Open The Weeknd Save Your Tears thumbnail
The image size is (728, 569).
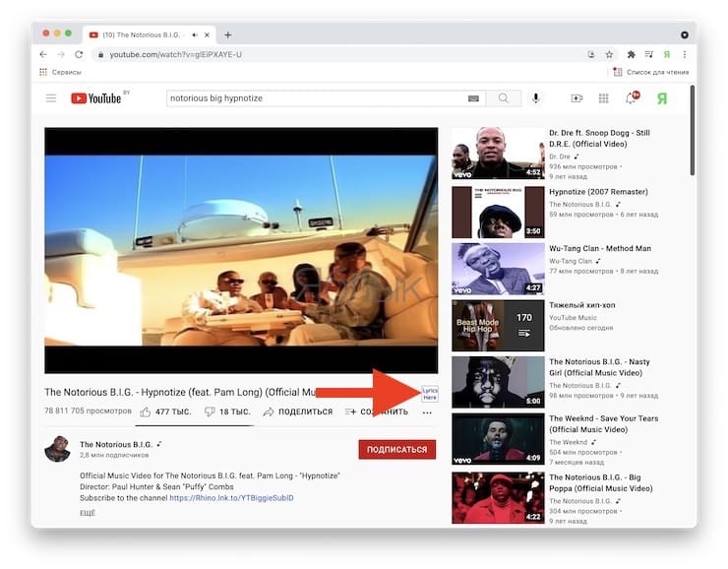point(498,439)
